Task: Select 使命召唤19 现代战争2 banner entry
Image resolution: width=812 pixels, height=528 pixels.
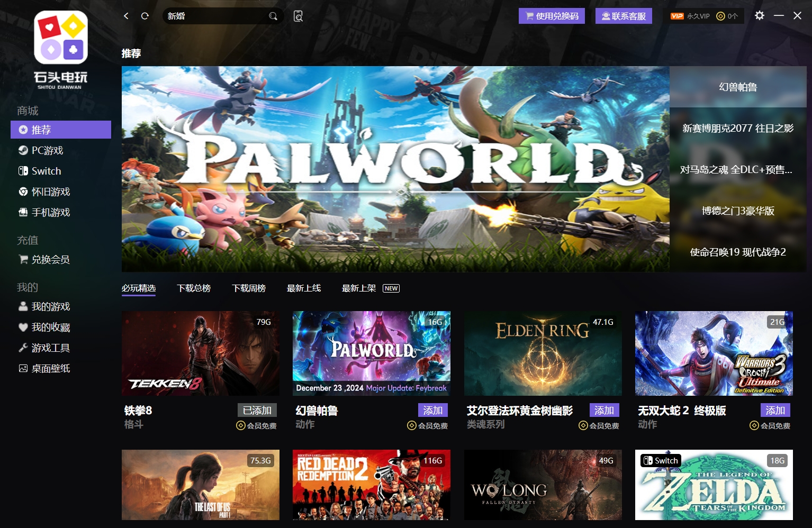Action: point(738,252)
